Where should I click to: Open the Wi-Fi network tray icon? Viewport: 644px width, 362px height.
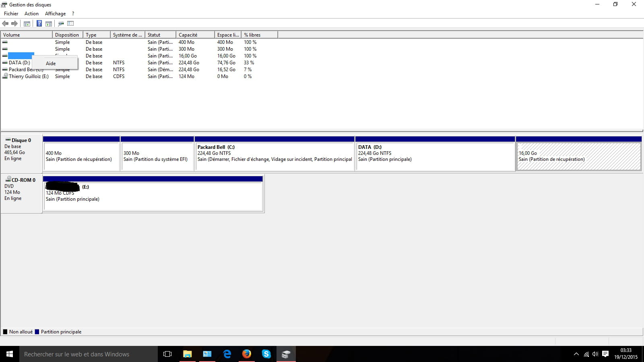(x=586, y=354)
